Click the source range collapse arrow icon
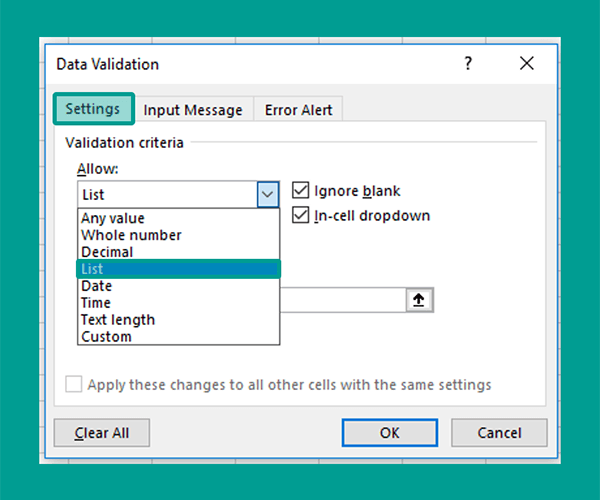 (419, 300)
